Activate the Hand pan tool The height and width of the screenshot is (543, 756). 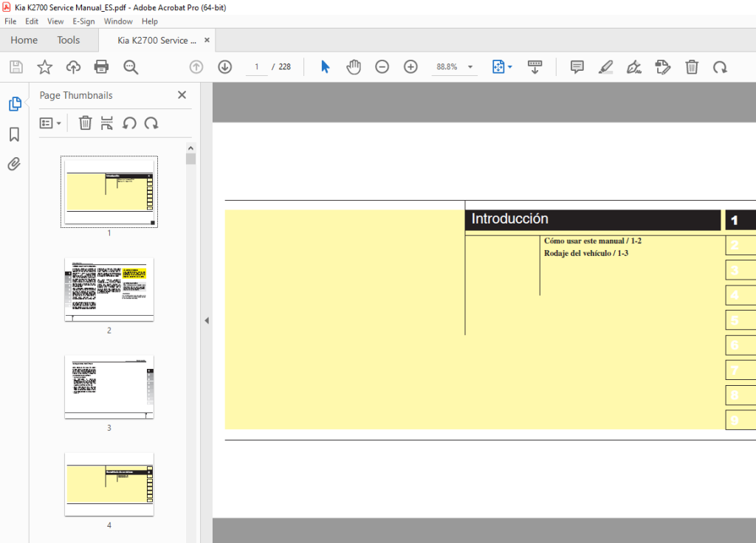354,67
